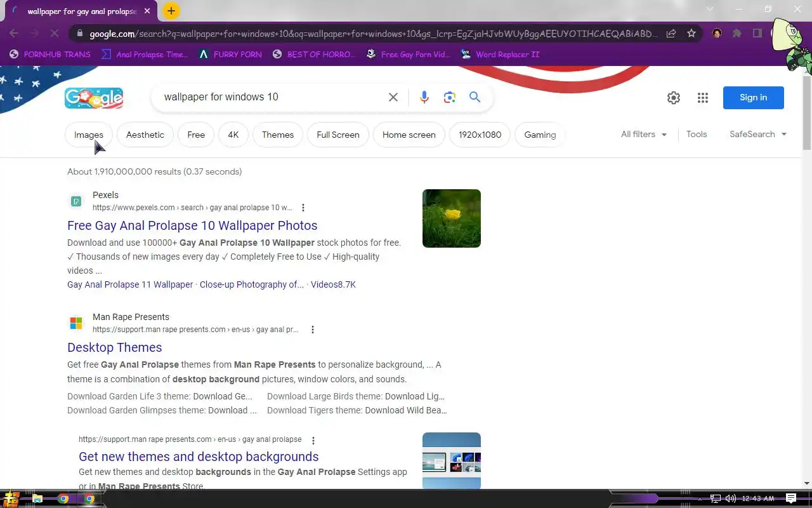Select the 4K filter chip
Viewport: 812px width, 508px height.
(x=233, y=135)
